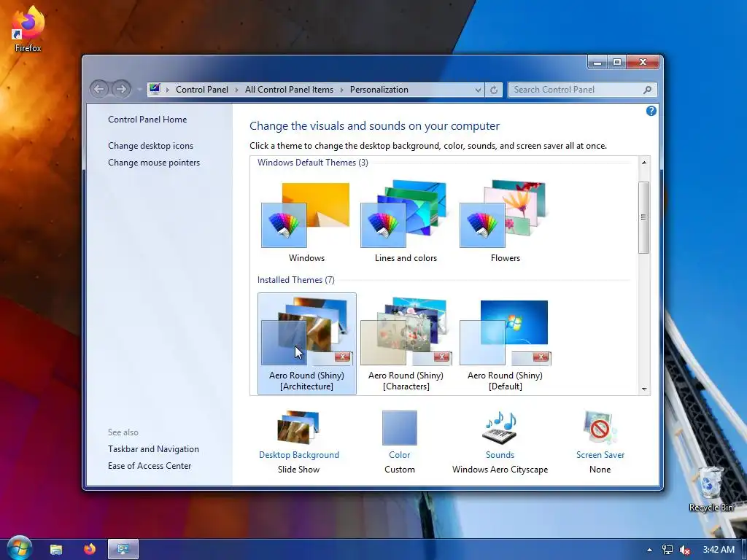Click the theme list scroll up arrow

[x=644, y=163]
